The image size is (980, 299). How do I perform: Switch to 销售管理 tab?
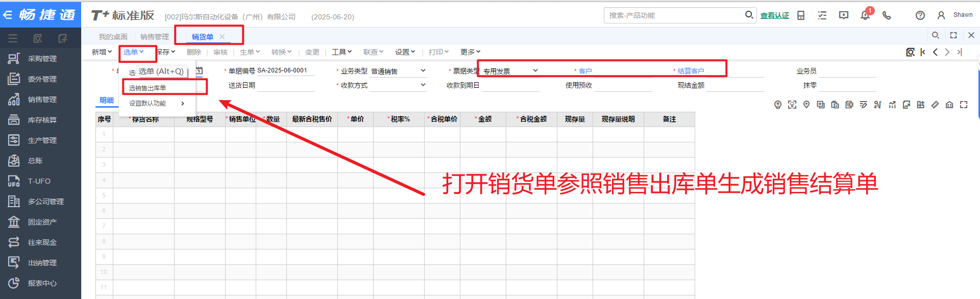154,37
